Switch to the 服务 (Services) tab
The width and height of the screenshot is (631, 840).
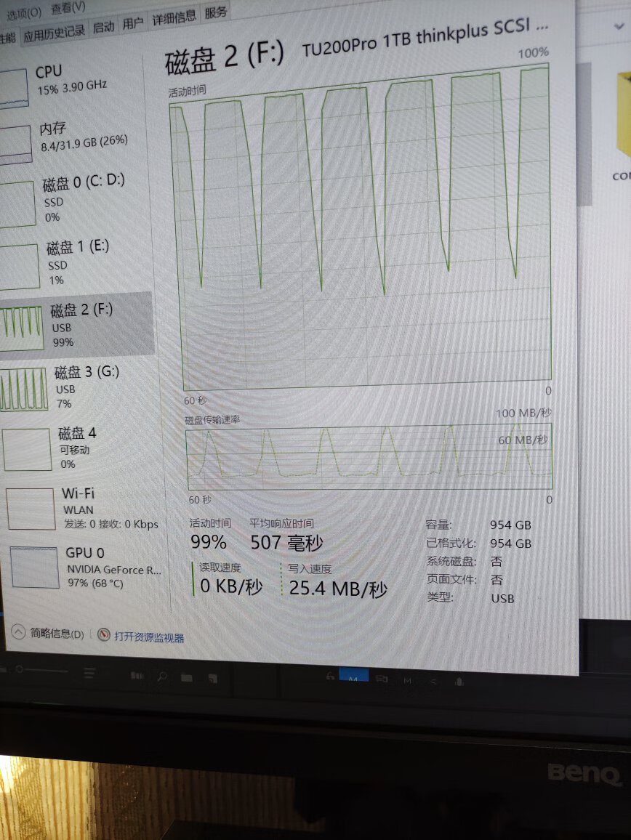pyautogui.click(x=216, y=12)
